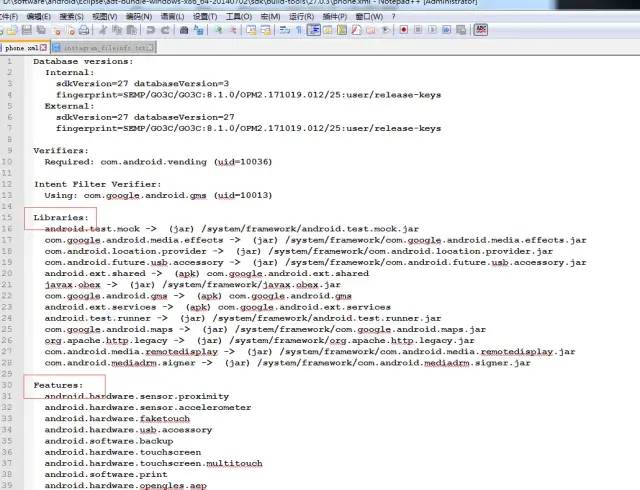Click the 'javax.obex' library line

click(192, 285)
